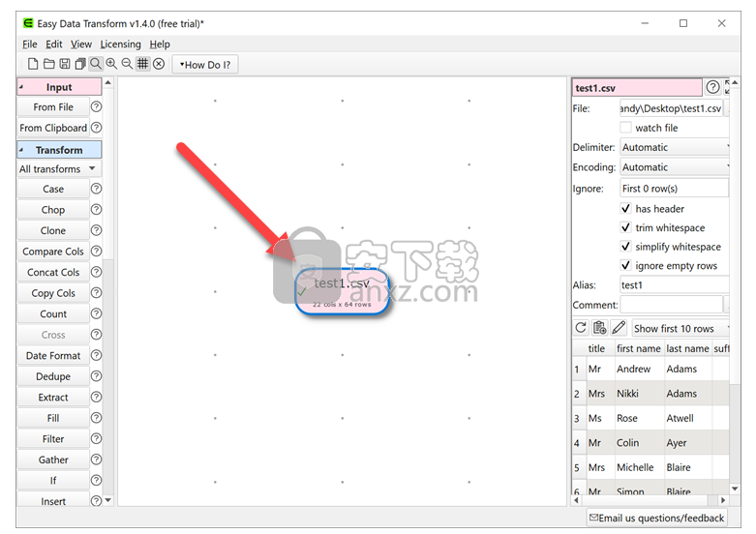Click the Zoom in toolbar icon
The height and width of the screenshot is (534, 756).
(111, 64)
